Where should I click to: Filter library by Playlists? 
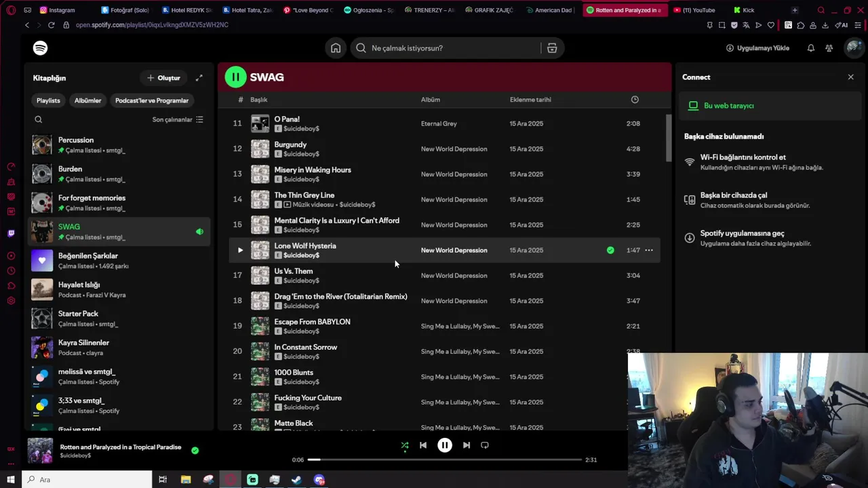tap(48, 100)
